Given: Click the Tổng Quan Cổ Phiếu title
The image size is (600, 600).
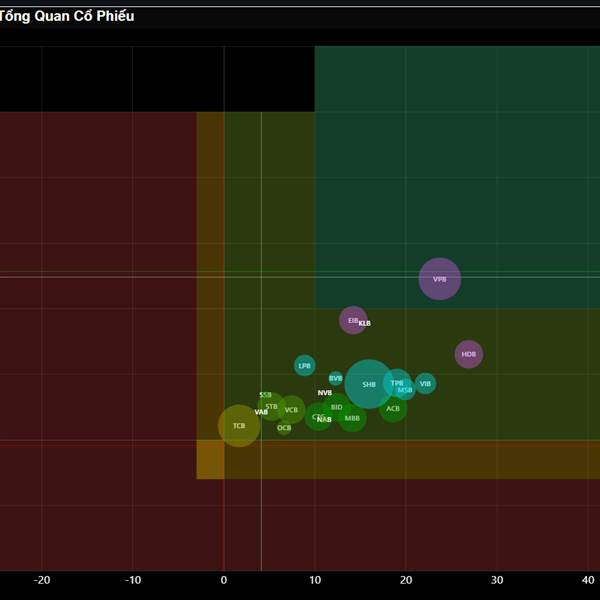Looking at the screenshot, I should [67, 16].
